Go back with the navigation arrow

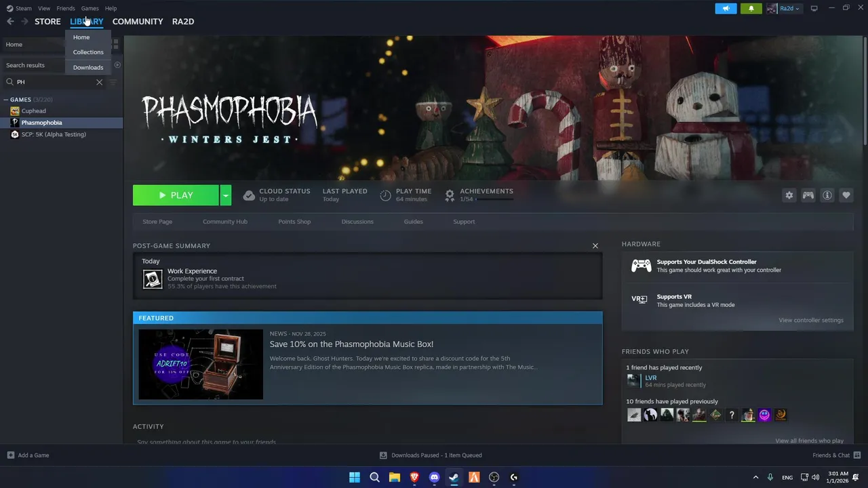click(x=10, y=22)
